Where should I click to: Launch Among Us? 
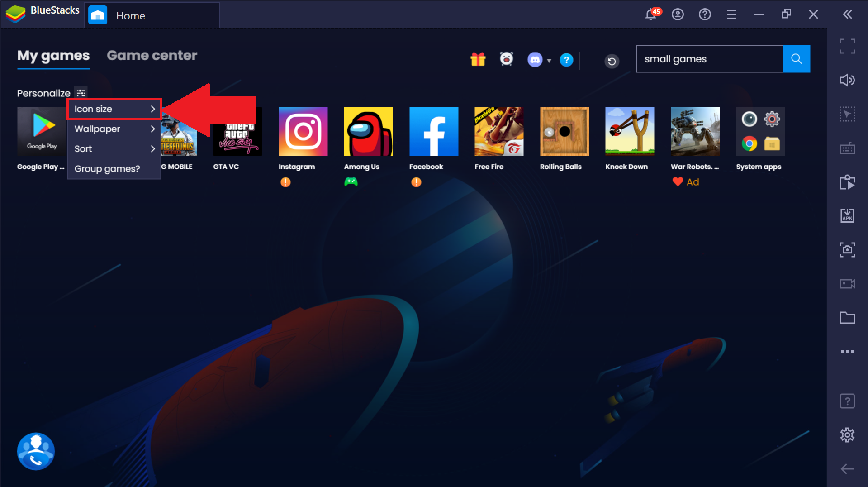[x=368, y=132]
